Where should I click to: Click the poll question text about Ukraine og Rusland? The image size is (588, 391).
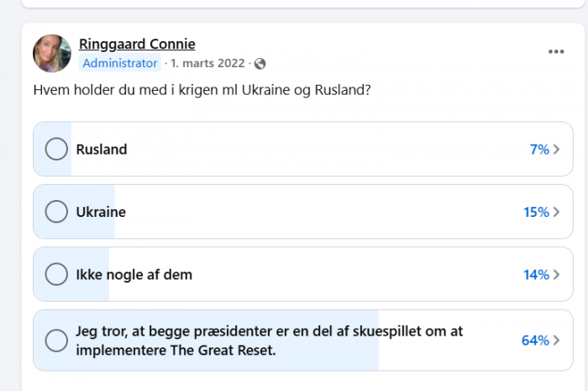pyautogui.click(x=202, y=90)
